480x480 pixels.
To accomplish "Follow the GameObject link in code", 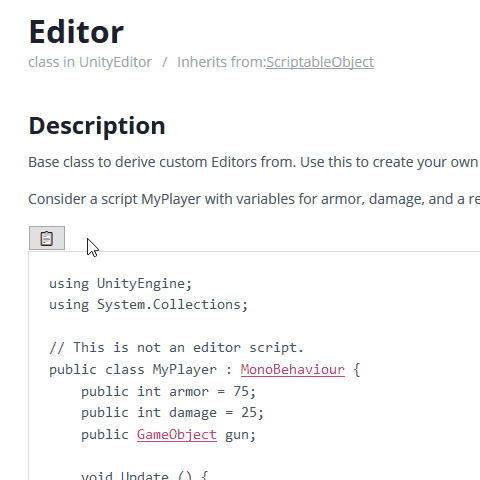I will [177, 434].
